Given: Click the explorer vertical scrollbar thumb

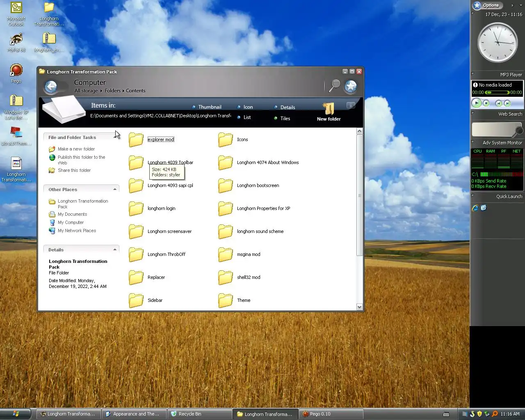Looking at the screenshot, I should tap(360, 195).
